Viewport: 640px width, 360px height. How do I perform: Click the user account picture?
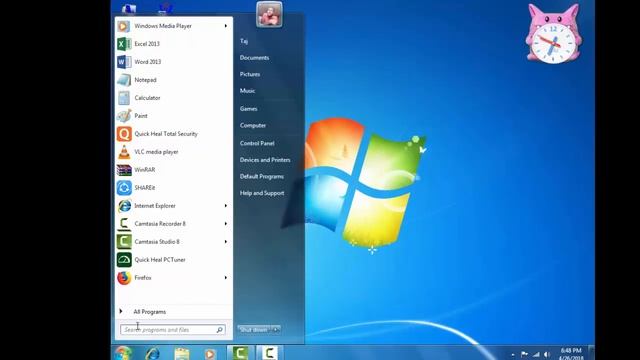pyautogui.click(x=269, y=14)
